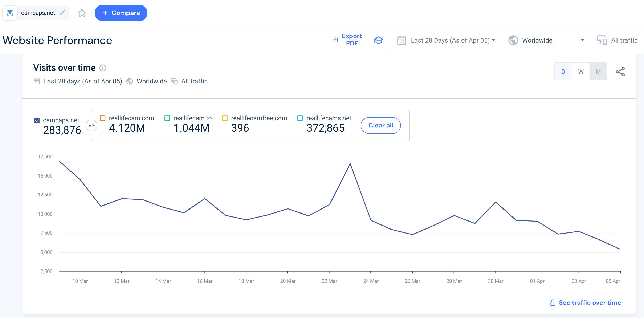Click the lock icon by See traffic over time
The width and height of the screenshot is (644, 318).
click(x=553, y=303)
